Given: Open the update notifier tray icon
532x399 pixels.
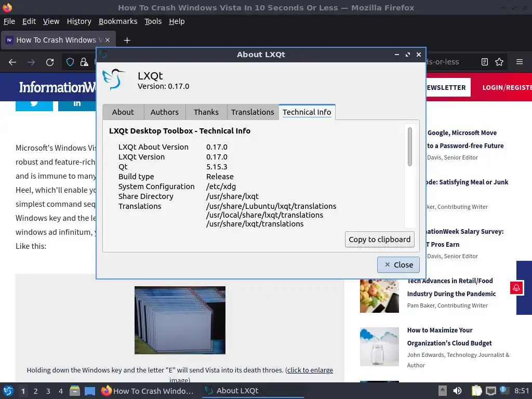Looking at the screenshot, I should [x=504, y=390].
